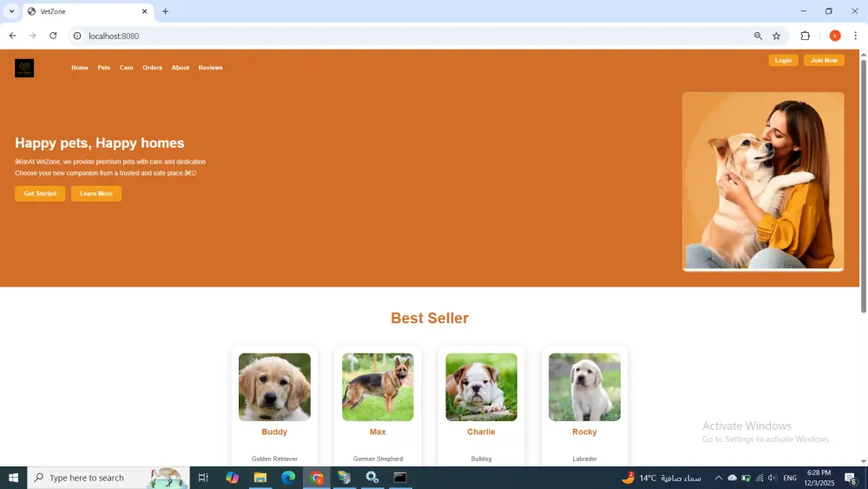Click the Learn More button
This screenshot has width=868, height=489.
tap(96, 194)
